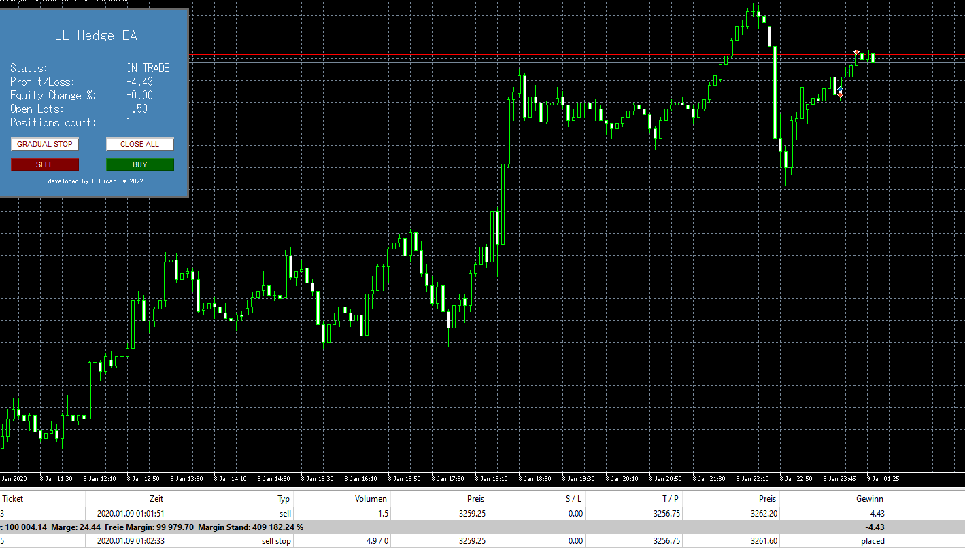Screen dimensions: 965x560
Task: Click the volume cell 1.5
Action: click(383, 514)
